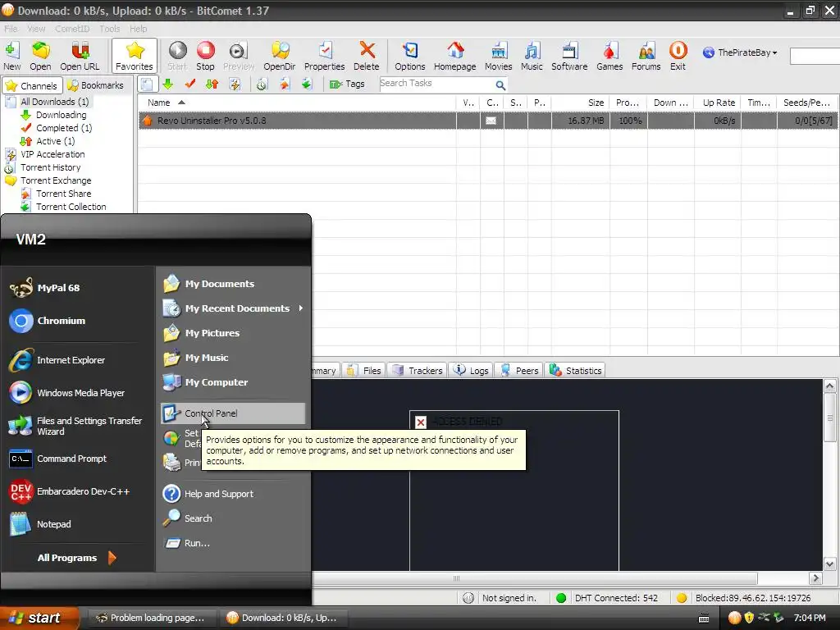Switch to Problem loading page taskbar item
The image size is (840, 630).
coord(151,619)
